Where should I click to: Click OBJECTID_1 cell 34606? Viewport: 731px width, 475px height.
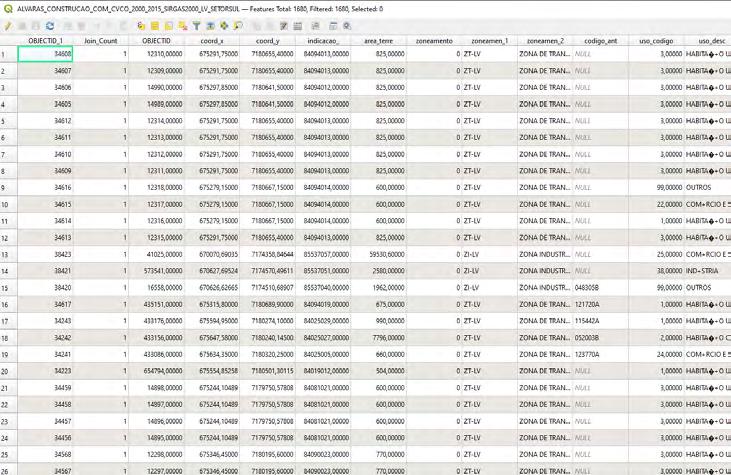tap(45, 88)
